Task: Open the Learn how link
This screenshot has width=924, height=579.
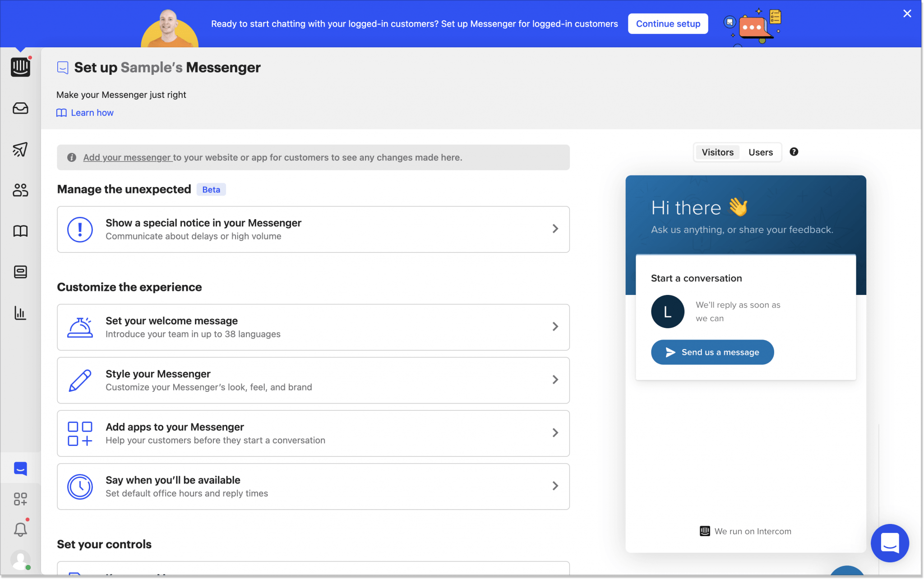Action: coord(92,112)
